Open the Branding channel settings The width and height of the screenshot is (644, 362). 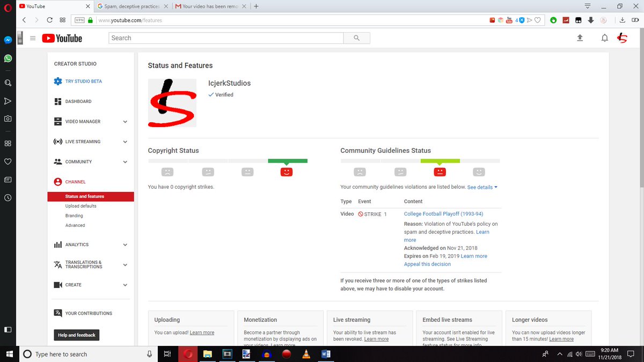click(74, 216)
